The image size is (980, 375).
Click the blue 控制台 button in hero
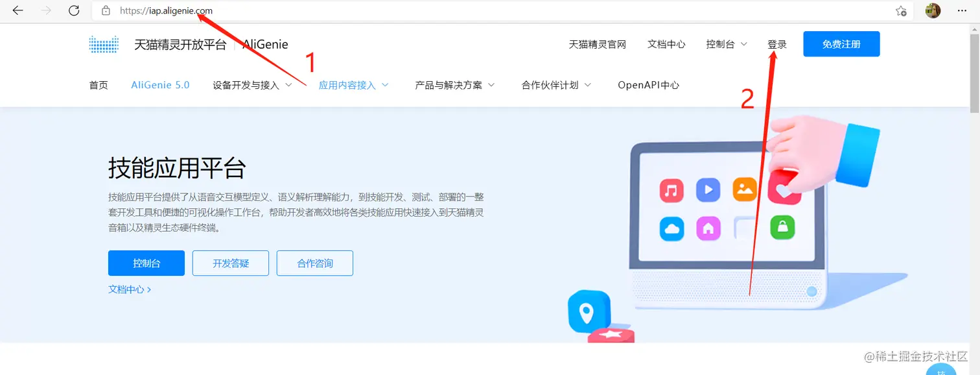click(146, 263)
